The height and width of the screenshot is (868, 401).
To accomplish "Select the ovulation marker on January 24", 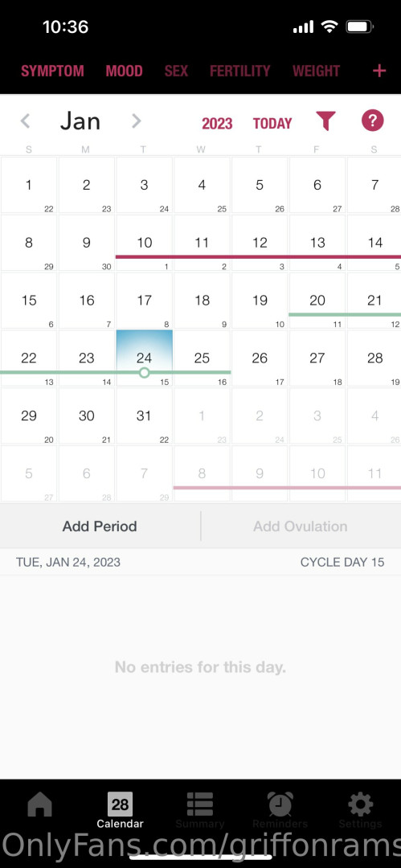I will [x=144, y=373].
